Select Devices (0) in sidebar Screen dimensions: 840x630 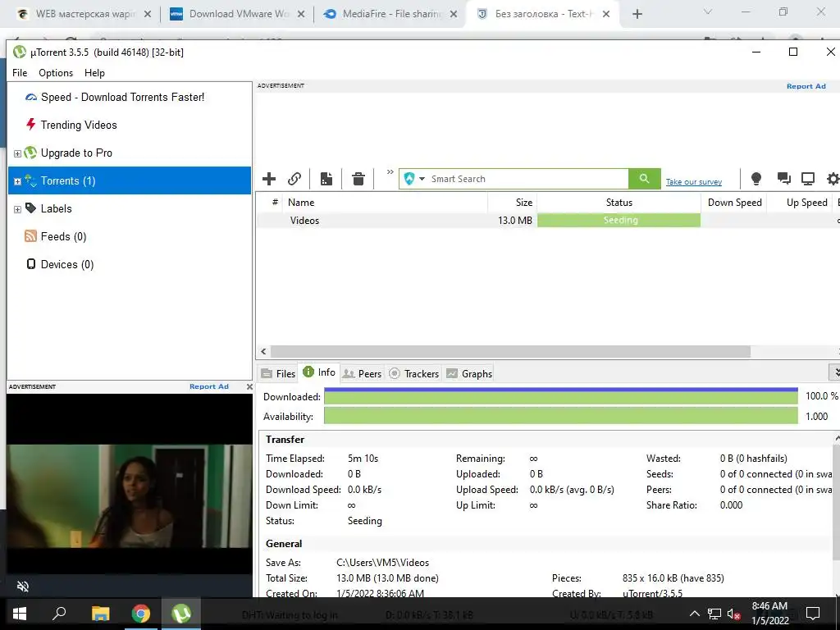click(67, 264)
